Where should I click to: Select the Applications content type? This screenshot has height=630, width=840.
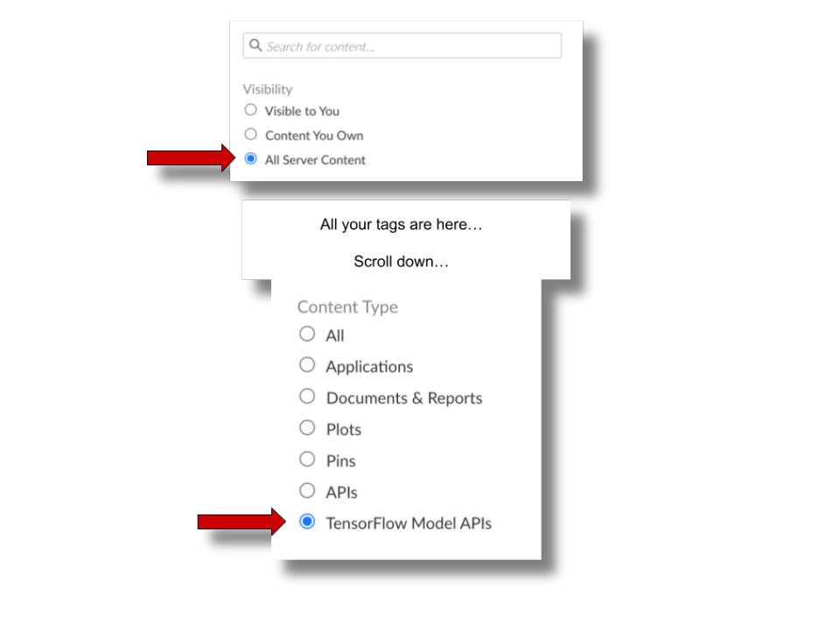[x=307, y=366]
